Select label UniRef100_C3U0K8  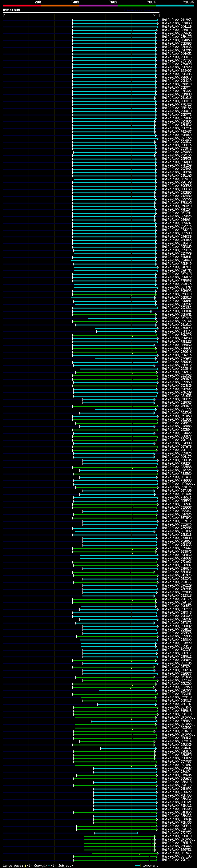point(177,47)
